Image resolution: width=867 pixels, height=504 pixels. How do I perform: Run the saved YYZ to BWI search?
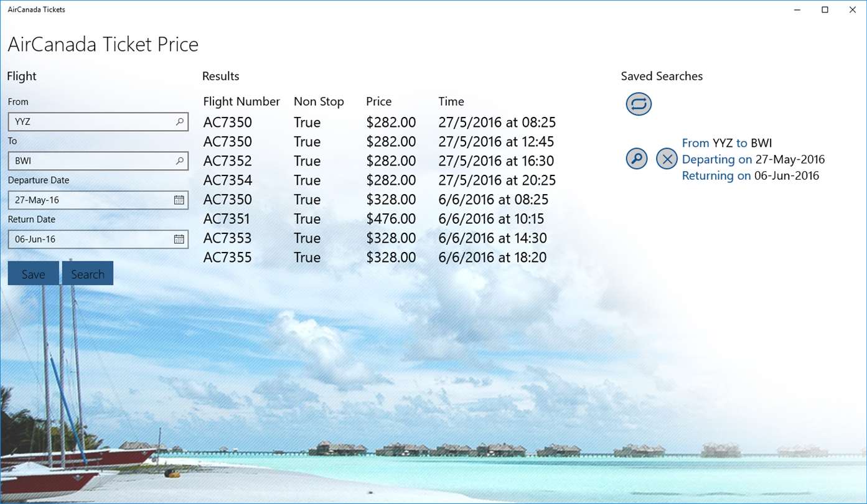[637, 159]
